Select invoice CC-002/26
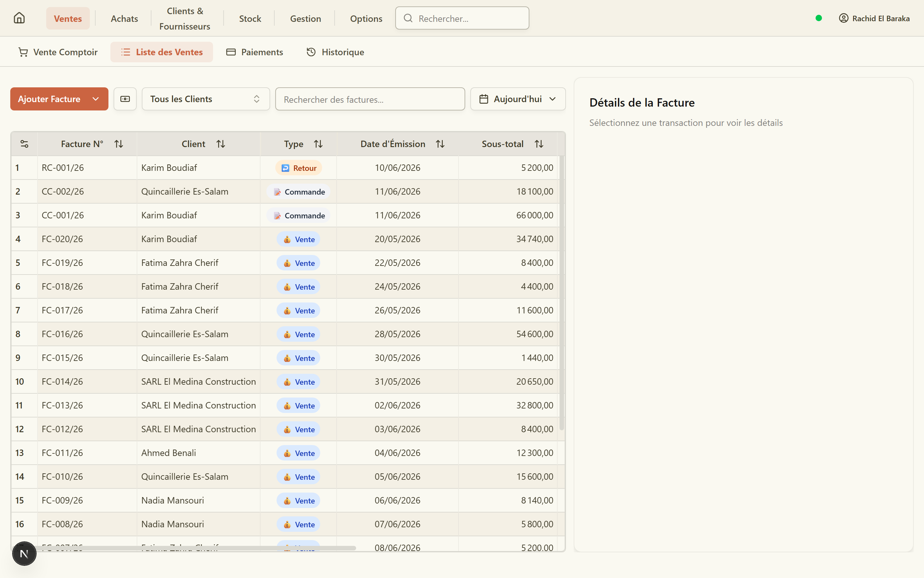 click(x=63, y=191)
